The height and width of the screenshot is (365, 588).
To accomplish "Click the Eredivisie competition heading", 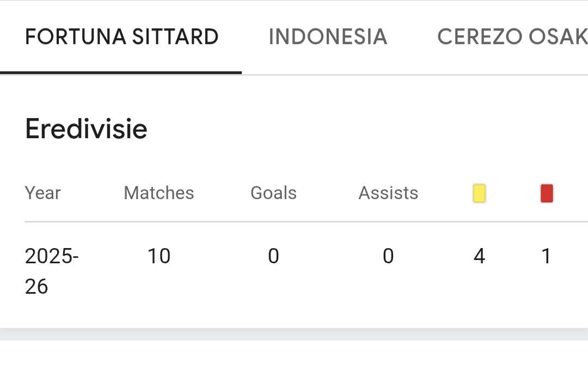I will click(x=86, y=128).
